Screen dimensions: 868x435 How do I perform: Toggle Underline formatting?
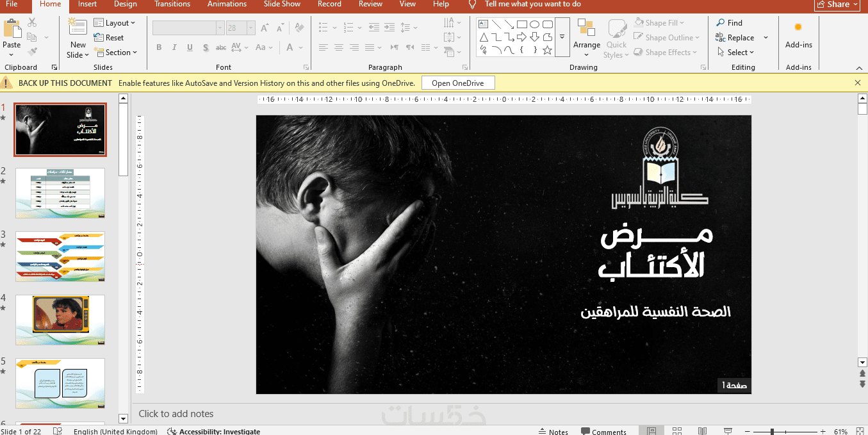pos(190,47)
